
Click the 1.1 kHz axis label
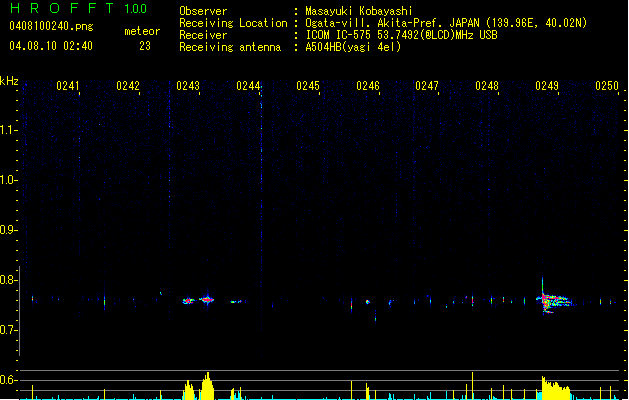pos(7,130)
